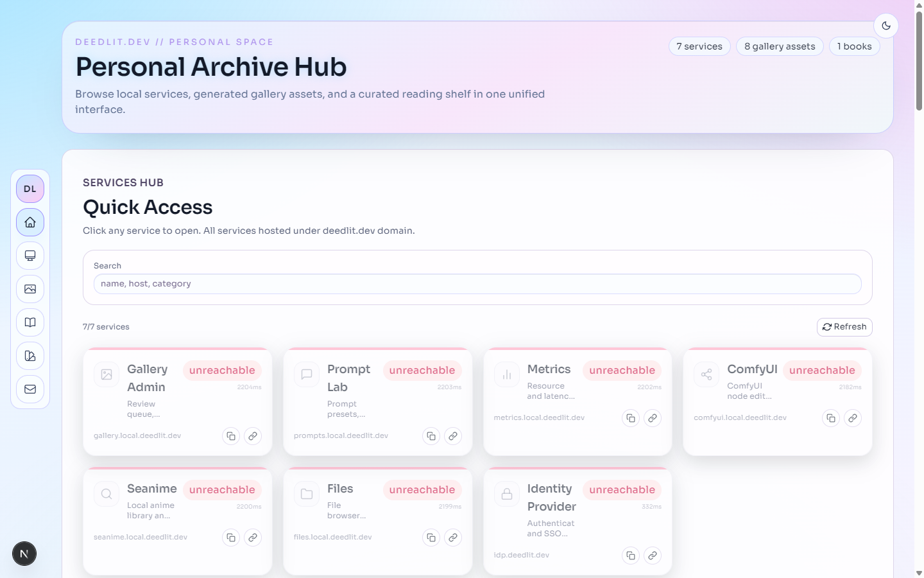
Task: Copy the idp.deedlit.dev address
Action: (x=631, y=556)
